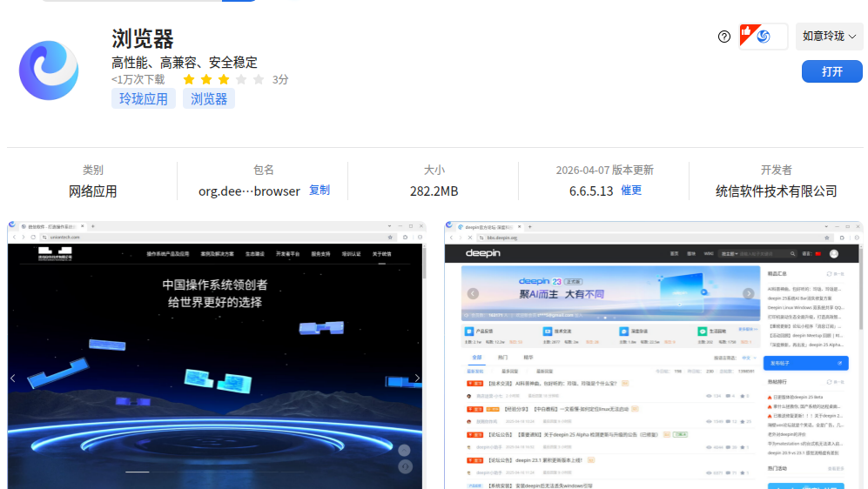Click the third rating star
Screen dimensions: 868x489
[224, 80]
